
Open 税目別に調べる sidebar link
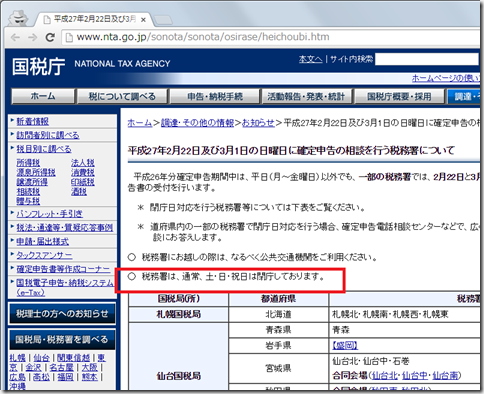pyautogui.click(x=44, y=149)
